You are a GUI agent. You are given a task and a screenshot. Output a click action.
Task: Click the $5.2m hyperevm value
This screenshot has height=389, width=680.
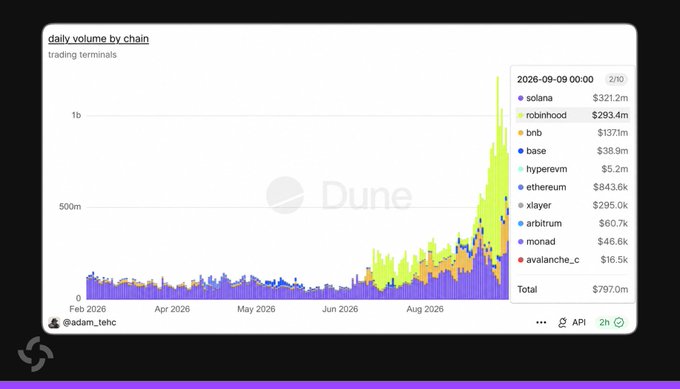pyautogui.click(x=615, y=169)
